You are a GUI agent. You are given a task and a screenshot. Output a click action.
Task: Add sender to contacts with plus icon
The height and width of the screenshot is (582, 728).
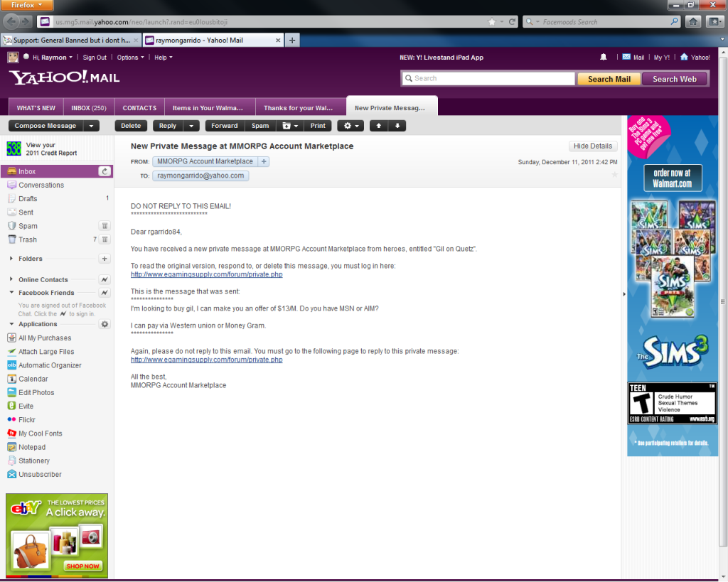coord(263,161)
